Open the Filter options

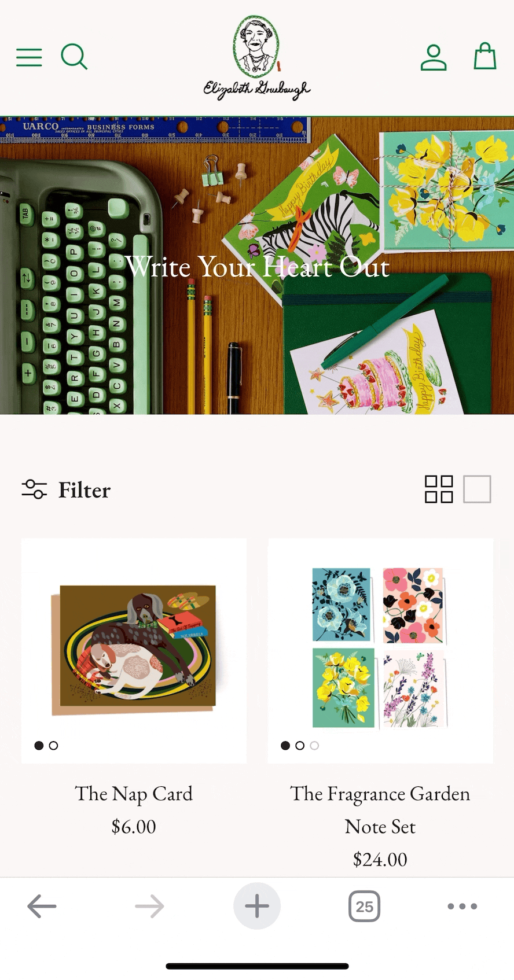pos(66,490)
